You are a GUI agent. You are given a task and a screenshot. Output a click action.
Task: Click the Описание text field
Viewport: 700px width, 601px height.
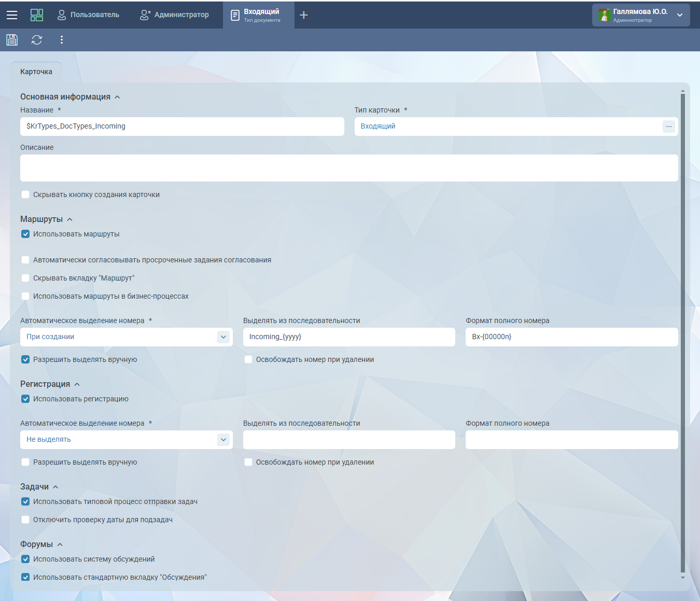[x=348, y=168]
